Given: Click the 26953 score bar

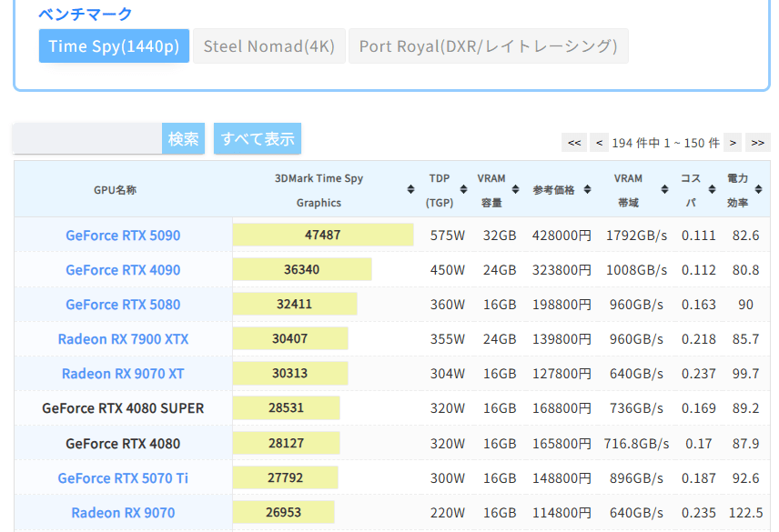Looking at the screenshot, I should (283, 512).
